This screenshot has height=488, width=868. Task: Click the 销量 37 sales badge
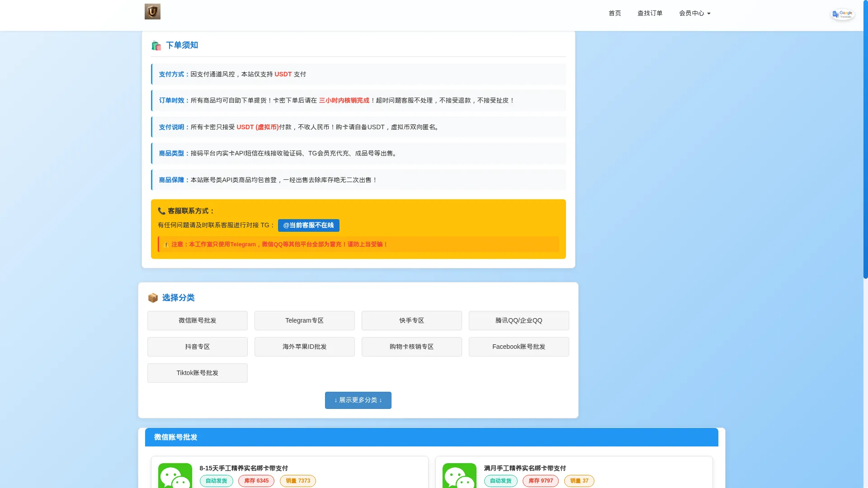[x=579, y=481]
